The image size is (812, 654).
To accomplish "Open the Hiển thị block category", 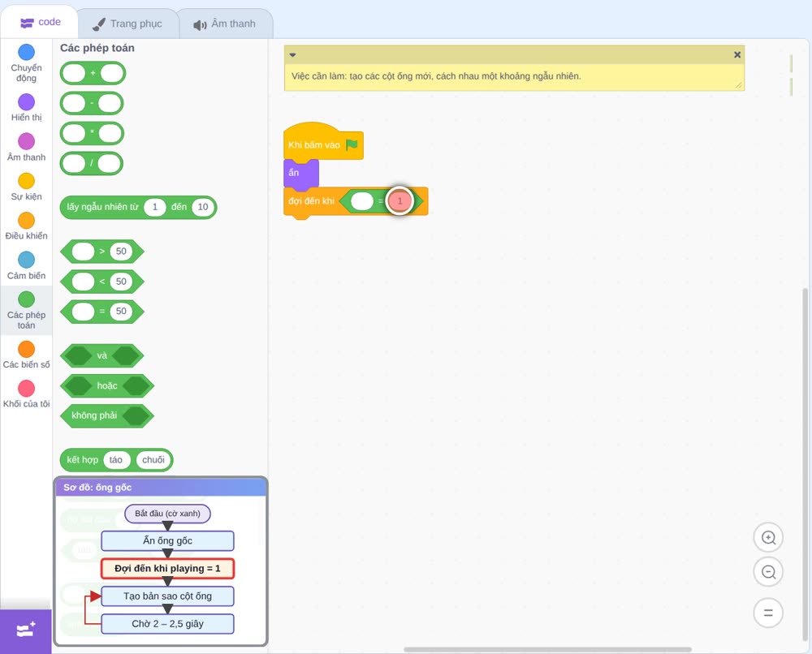I will (27, 108).
